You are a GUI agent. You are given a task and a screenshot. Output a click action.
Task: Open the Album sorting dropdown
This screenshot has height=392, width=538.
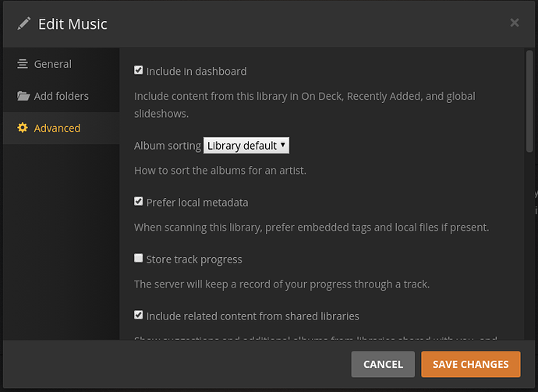tap(246, 145)
